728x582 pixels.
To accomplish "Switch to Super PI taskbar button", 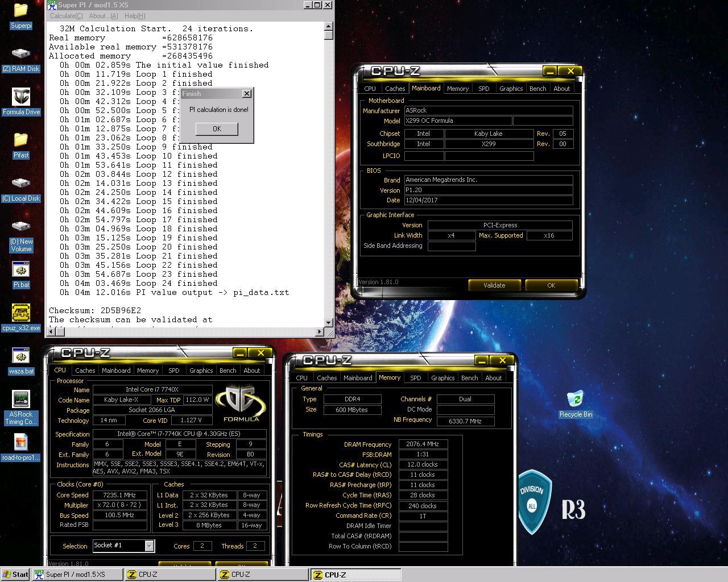I will pos(77,575).
